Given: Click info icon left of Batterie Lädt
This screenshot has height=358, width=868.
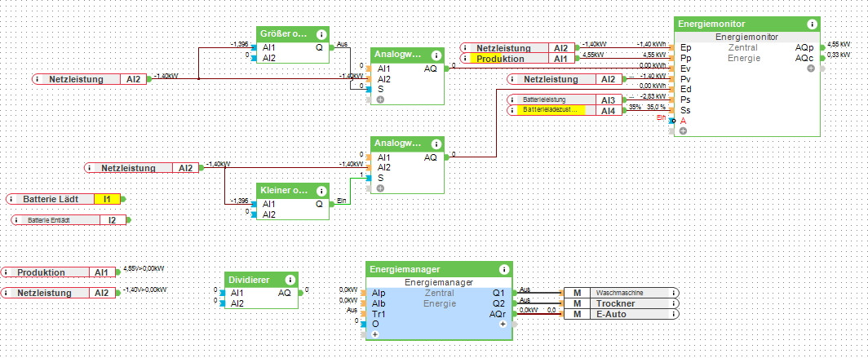Looking at the screenshot, I should pos(14,199).
